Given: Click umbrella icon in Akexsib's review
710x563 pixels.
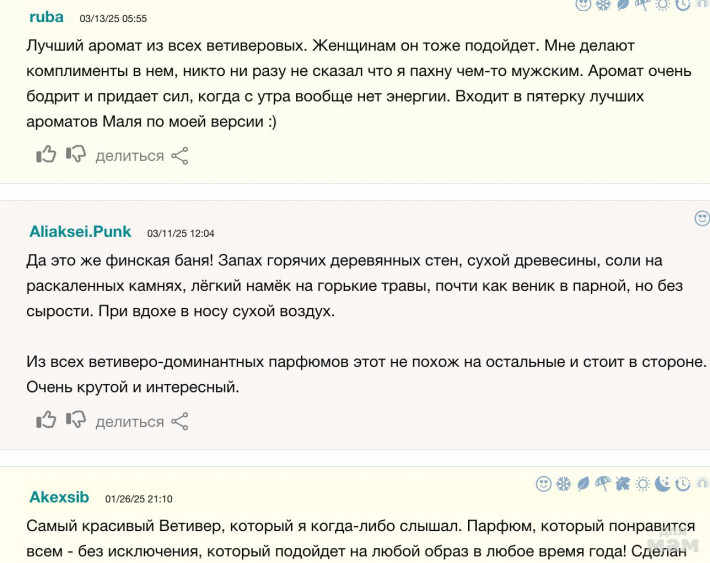Looking at the screenshot, I should pyautogui.click(x=602, y=484).
